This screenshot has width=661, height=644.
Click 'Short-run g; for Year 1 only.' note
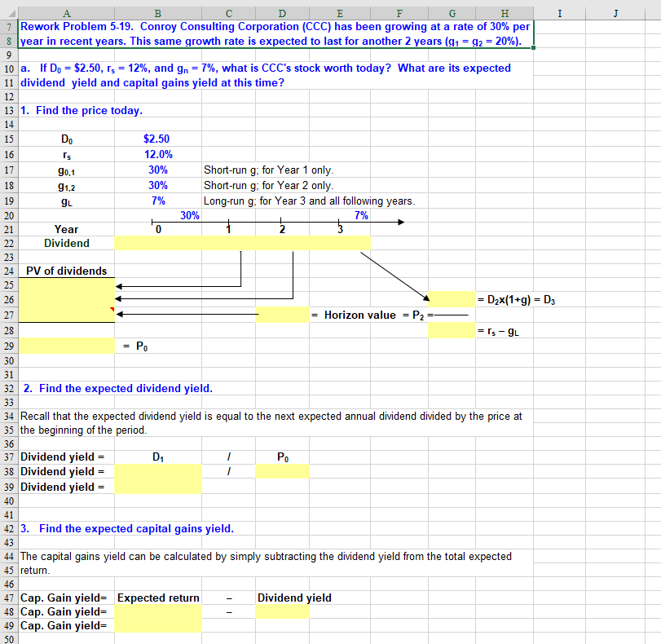[268, 170]
